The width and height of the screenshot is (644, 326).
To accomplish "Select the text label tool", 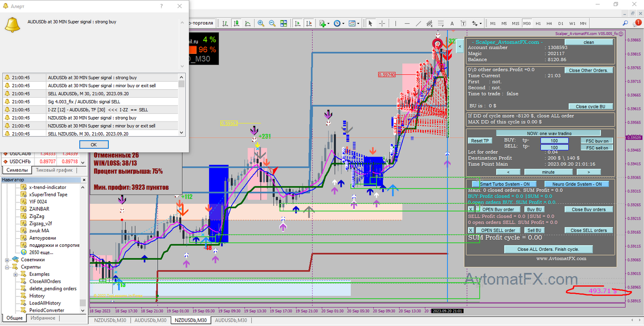I will click(x=463, y=23).
